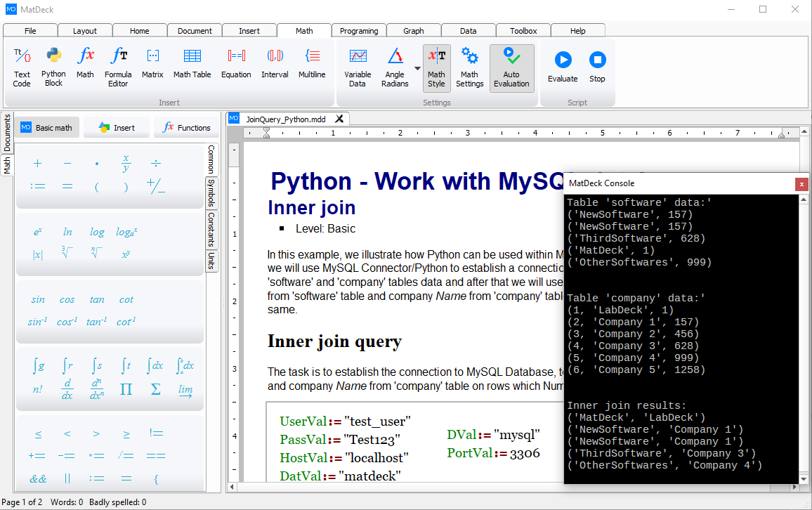The height and width of the screenshot is (510, 812).
Task: Click the document's horizontal scroll left arrow
Action: [x=232, y=488]
